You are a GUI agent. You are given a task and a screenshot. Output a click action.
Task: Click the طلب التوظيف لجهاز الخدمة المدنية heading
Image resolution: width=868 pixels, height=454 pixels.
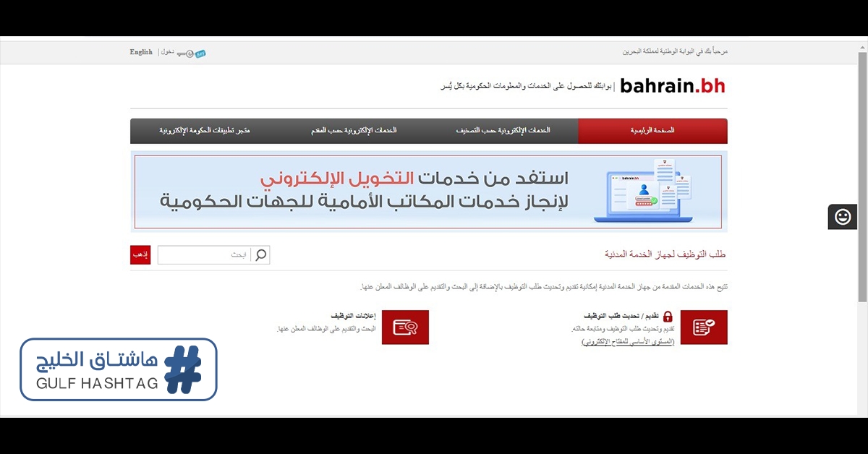[x=665, y=254]
